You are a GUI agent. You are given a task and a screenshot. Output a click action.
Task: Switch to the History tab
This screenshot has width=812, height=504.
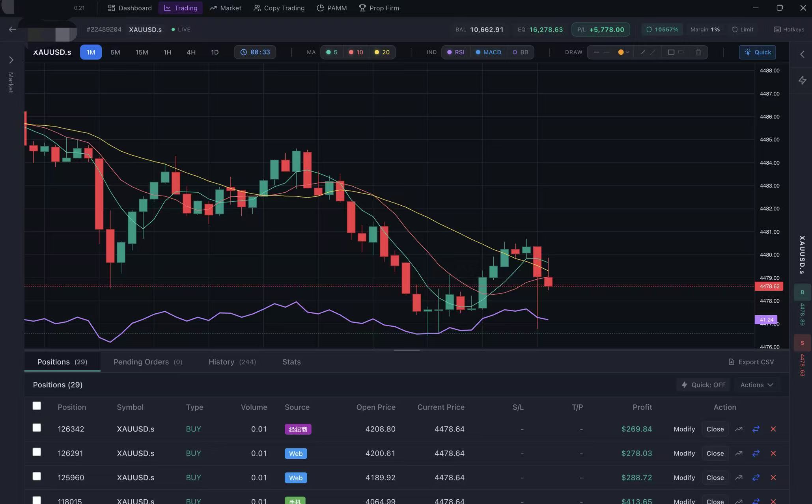tap(232, 362)
